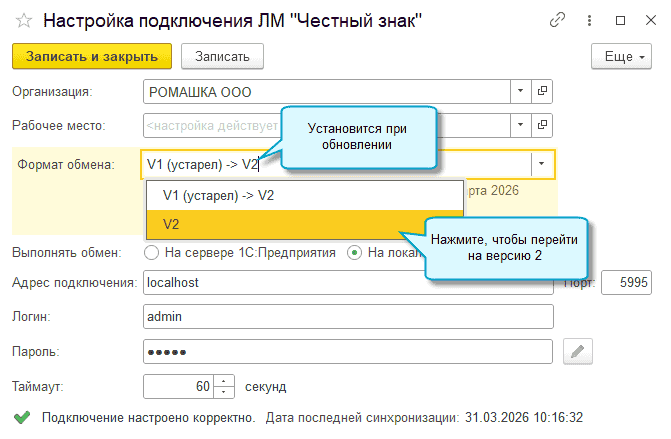Image resolution: width=671 pixels, height=439 pixels.
Task: Close the Честный знак settings window
Action: (651, 20)
